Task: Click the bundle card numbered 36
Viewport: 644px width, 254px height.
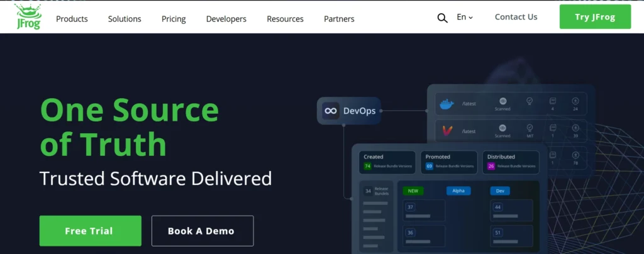Action: (424, 236)
